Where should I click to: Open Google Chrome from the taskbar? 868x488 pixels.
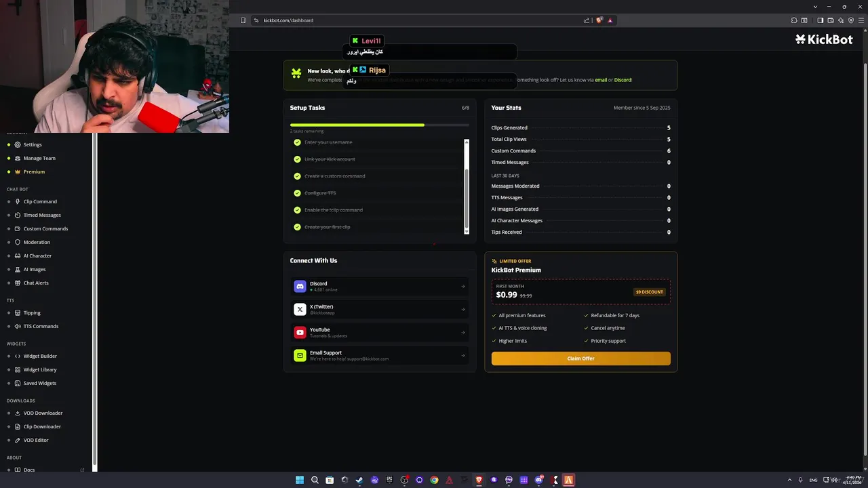[434, 480]
